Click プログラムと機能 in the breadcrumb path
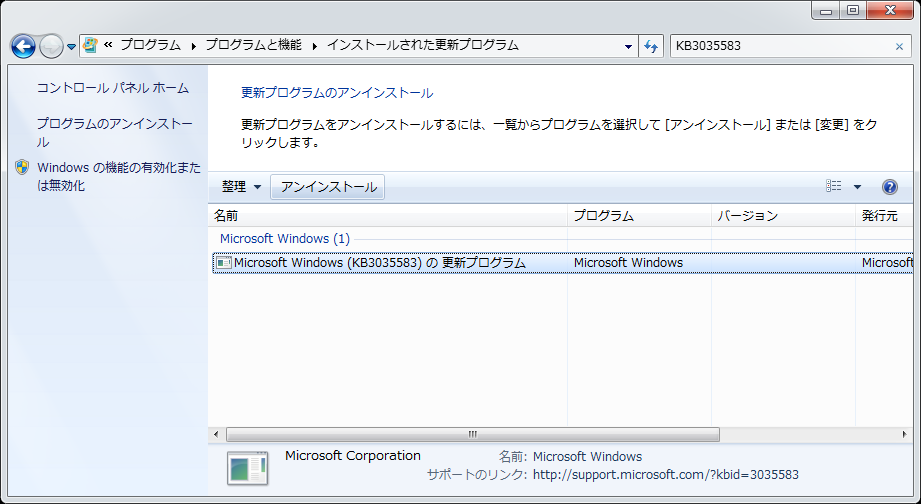The height and width of the screenshot is (504, 921). (252, 45)
